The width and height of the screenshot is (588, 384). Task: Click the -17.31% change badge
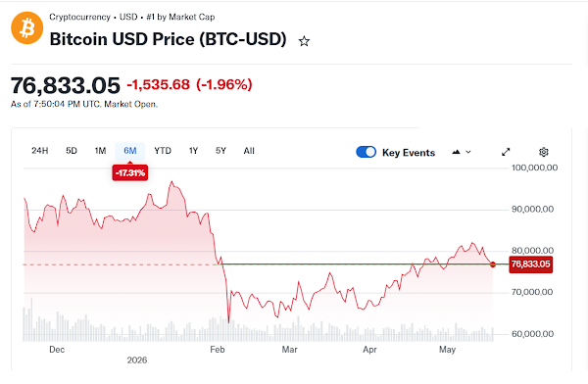pos(130,172)
